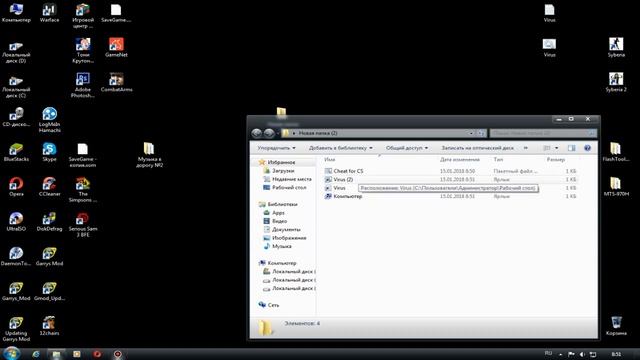
Task: Open the CombatArms desktop shortcut
Action: click(116, 82)
